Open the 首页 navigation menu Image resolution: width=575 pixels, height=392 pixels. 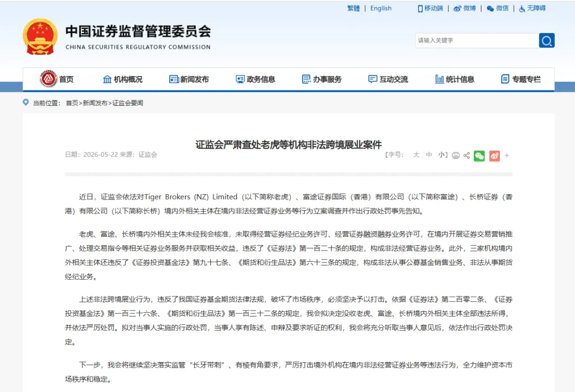coord(67,79)
